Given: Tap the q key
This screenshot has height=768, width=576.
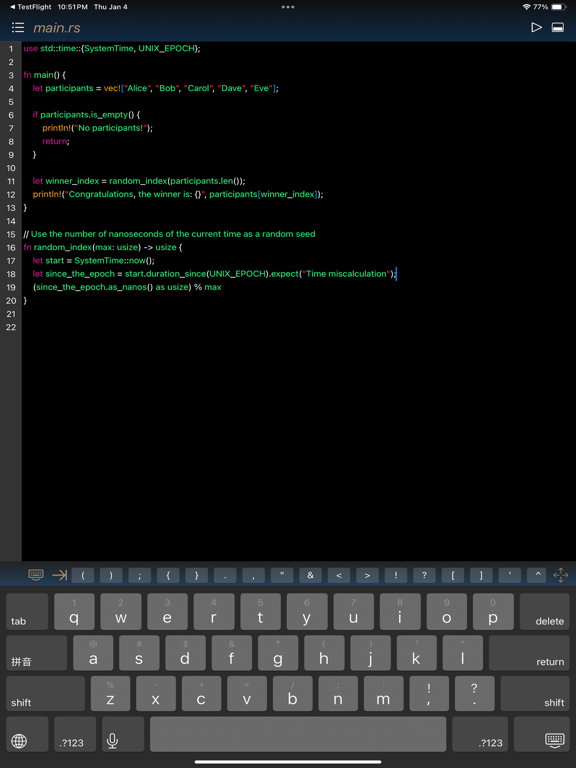Looking at the screenshot, I should (x=74, y=612).
